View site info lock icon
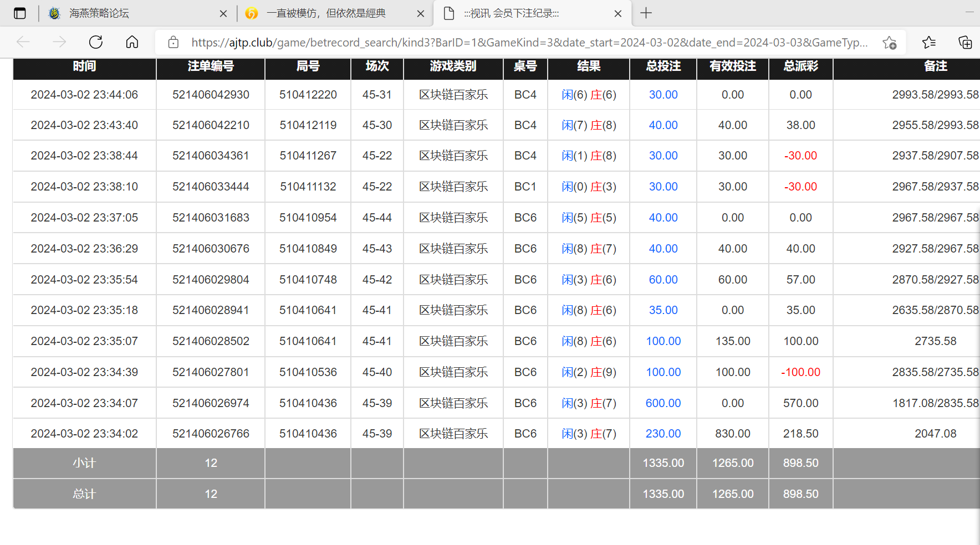 coord(173,42)
